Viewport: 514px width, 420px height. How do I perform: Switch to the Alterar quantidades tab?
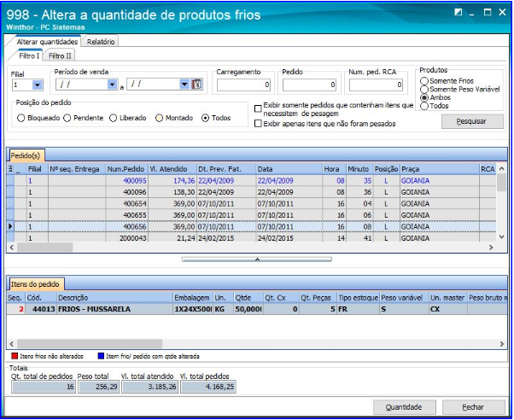47,42
